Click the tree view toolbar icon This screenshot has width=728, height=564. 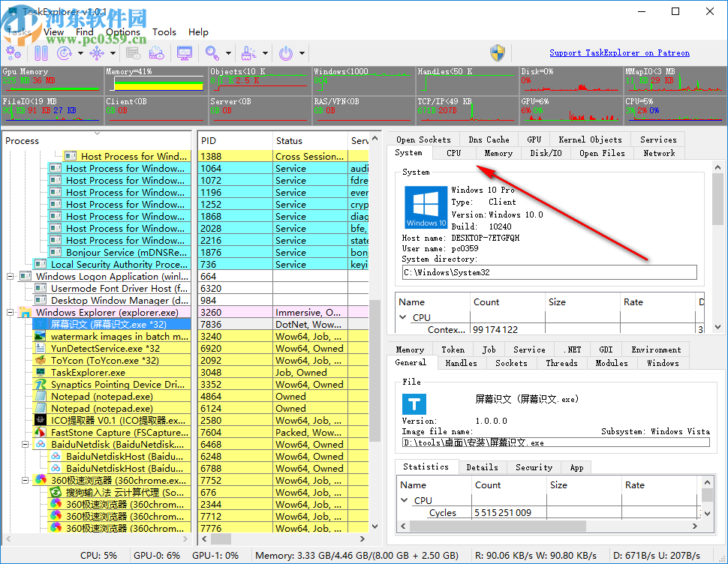pyautogui.click(x=96, y=53)
